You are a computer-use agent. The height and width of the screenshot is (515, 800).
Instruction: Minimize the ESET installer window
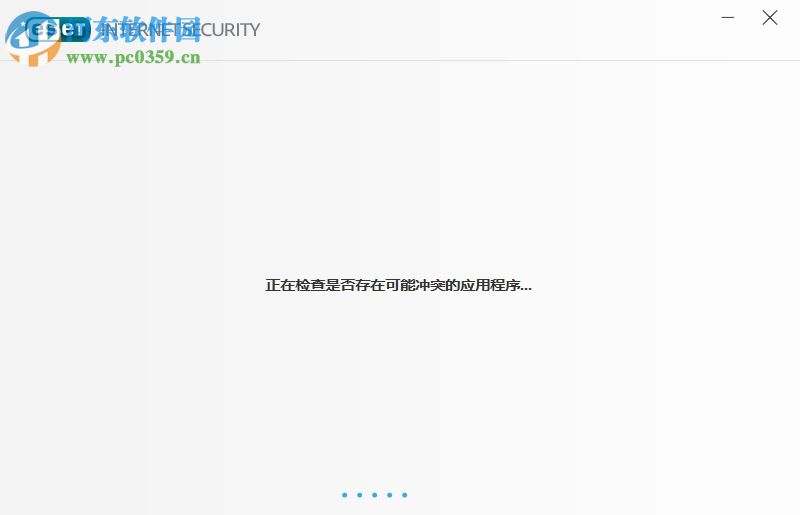728,18
